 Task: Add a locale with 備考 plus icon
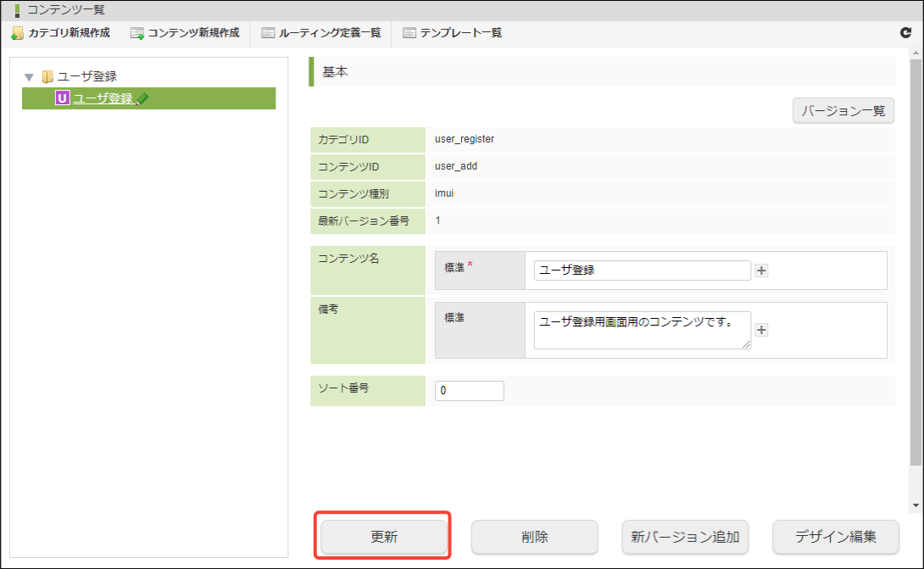click(x=761, y=330)
